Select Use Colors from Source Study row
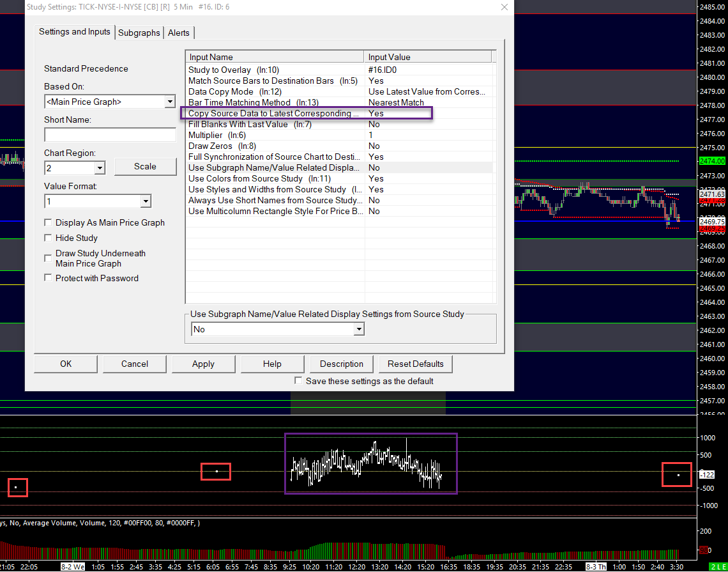Image resolution: width=728 pixels, height=572 pixels. (x=339, y=178)
